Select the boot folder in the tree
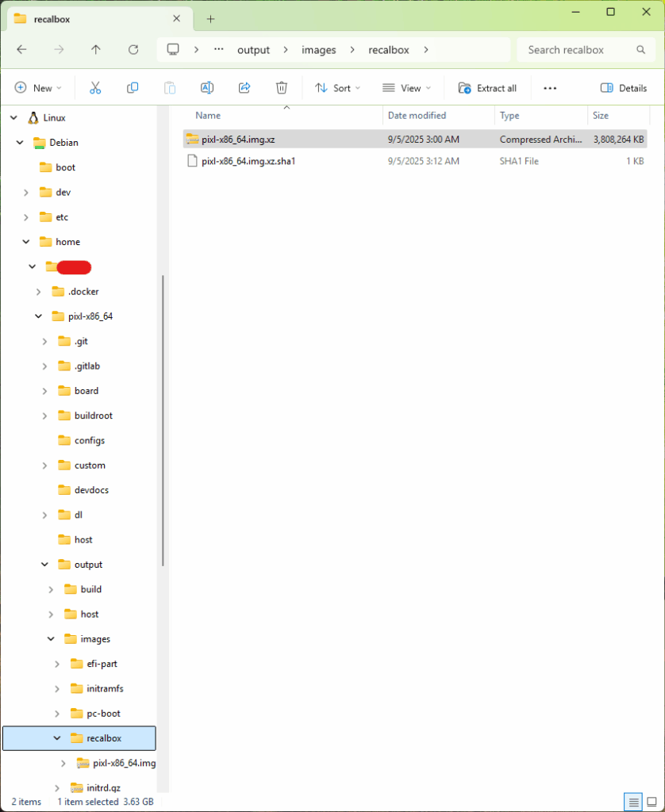This screenshot has height=812, width=665. pyautogui.click(x=65, y=167)
